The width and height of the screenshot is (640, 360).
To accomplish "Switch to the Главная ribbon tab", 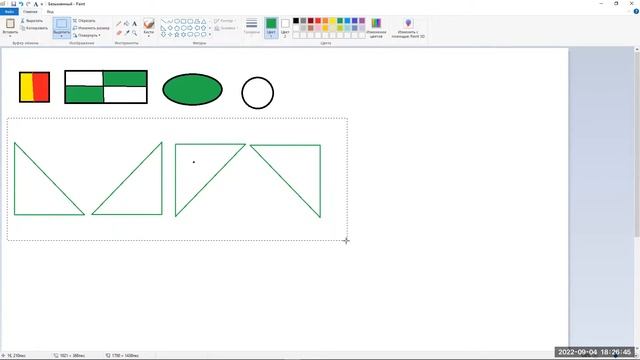I will (30, 11).
